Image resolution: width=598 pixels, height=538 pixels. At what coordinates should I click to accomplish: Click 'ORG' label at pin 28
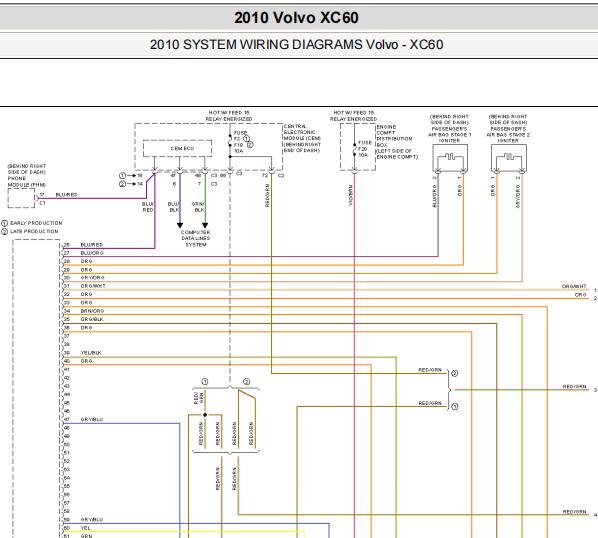pos(86,262)
